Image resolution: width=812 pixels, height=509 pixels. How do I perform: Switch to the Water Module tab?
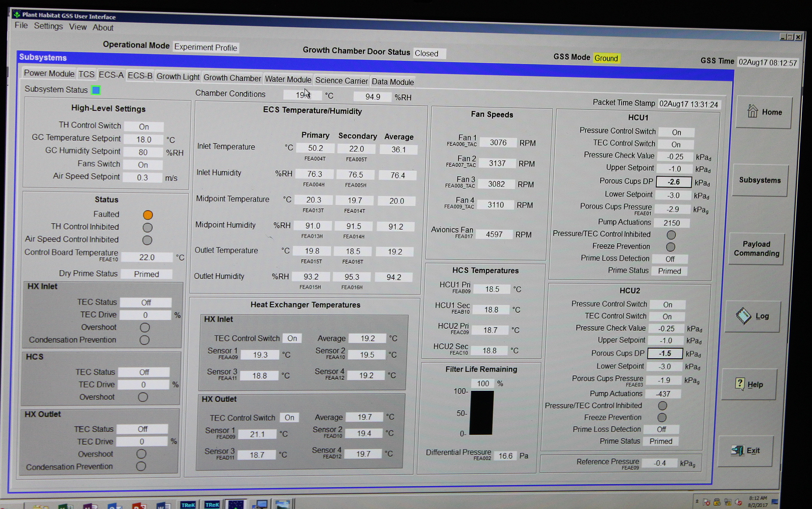(x=288, y=79)
